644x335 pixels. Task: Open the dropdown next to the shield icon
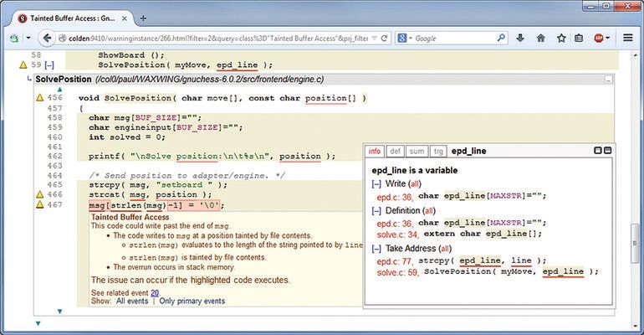coord(28,39)
